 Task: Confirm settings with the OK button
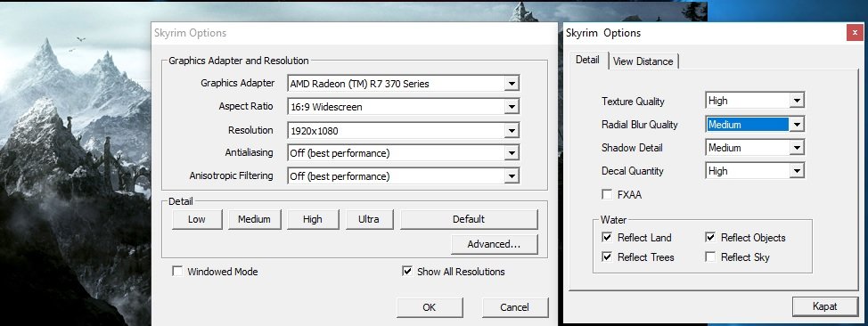point(429,307)
